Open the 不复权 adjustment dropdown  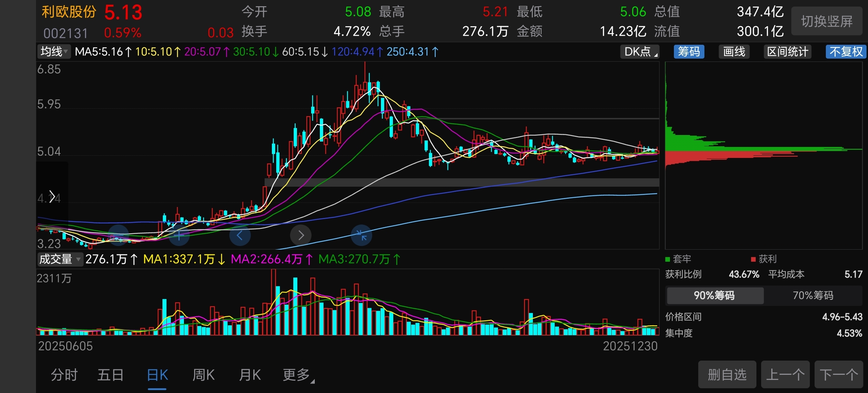point(846,52)
